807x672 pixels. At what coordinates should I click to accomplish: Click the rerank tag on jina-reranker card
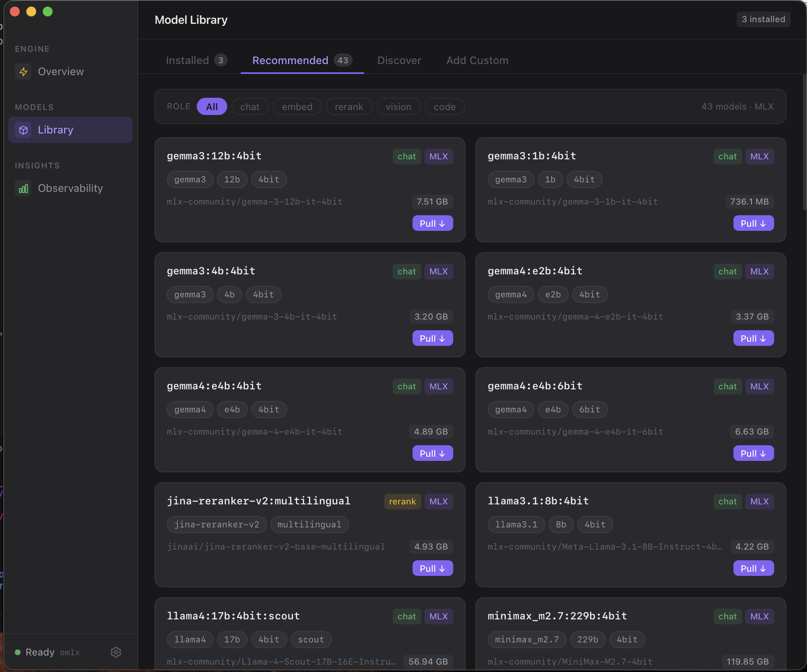[x=403, y=502]
